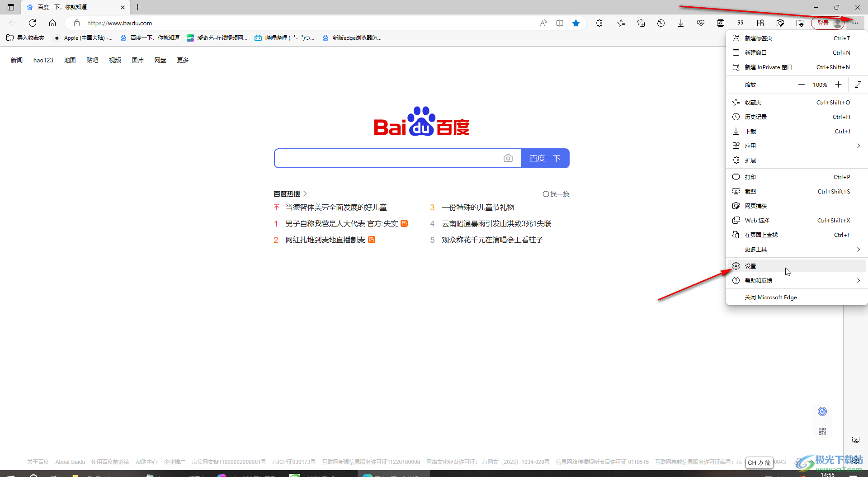The width and height of the screenshot is (868, 477).
Task: Choose 关闭 Microsoft Edge
Action: point(797,297)
